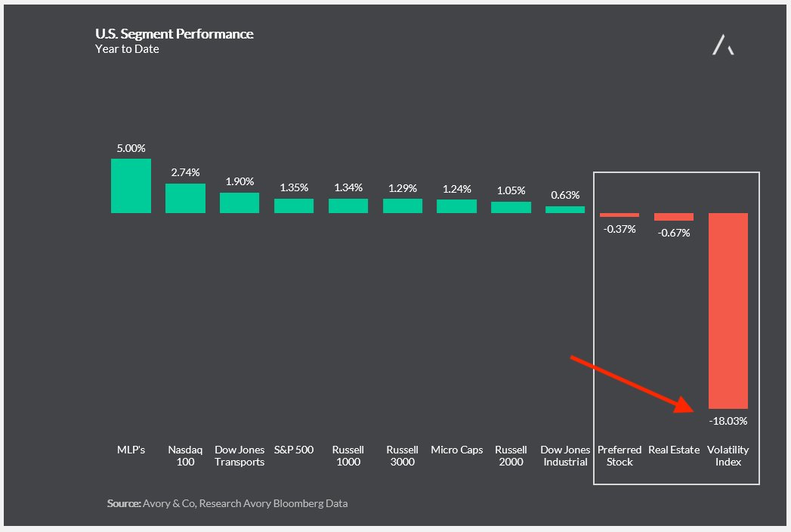Click the Real Estate axis label
Viewport: 791px width, 532px height.
674,450
